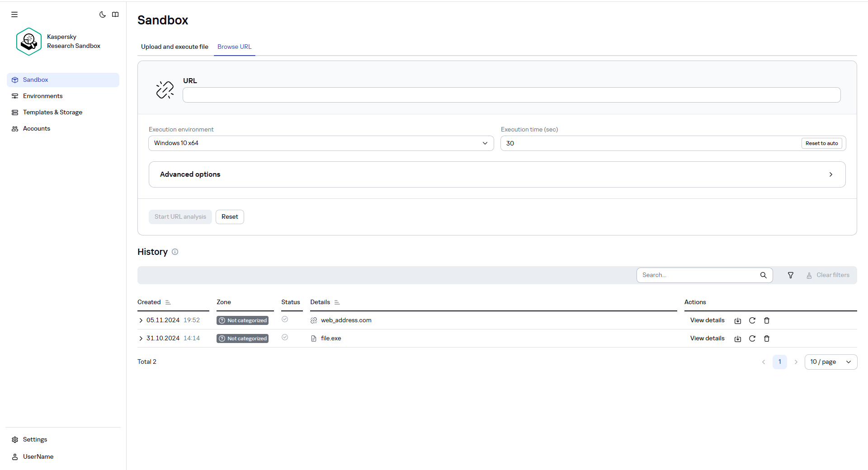Select Sandbox in the sidebar
This screenshot has height=470, width=868.
[x=35, y=80]
